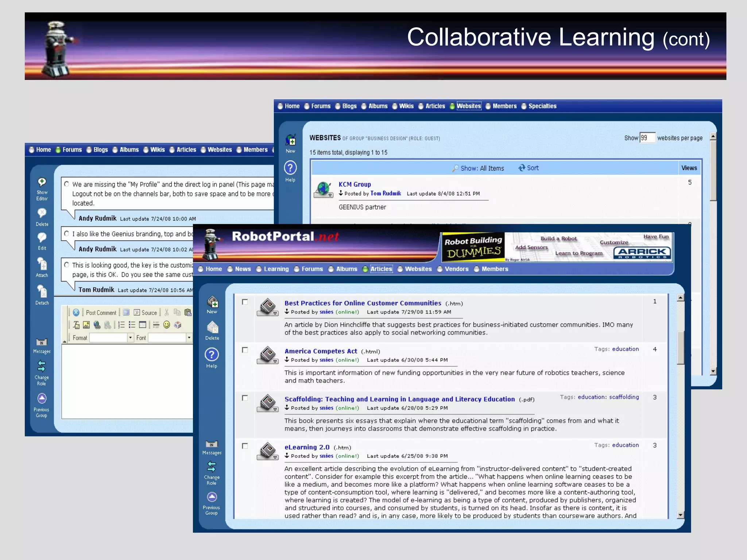Image resolution: width=747 pixels, height=560 pixels.
Task: Select radio button for 'I also like' comment
Action: tap(66, 234)
